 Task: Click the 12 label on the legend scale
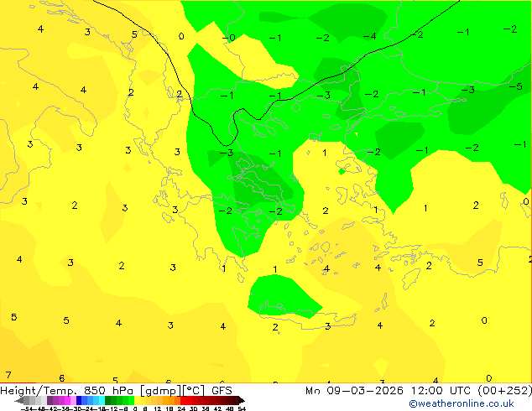(x=157, y=409)
